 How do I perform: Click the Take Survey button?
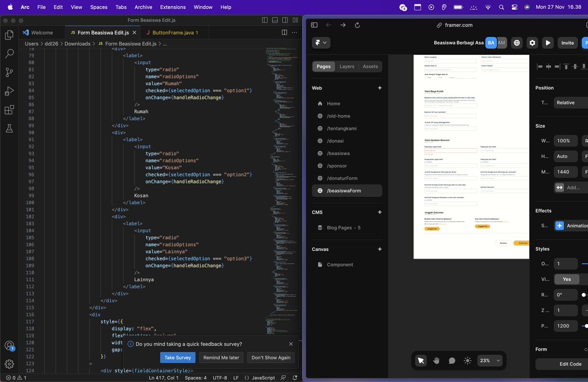[177, 357]
